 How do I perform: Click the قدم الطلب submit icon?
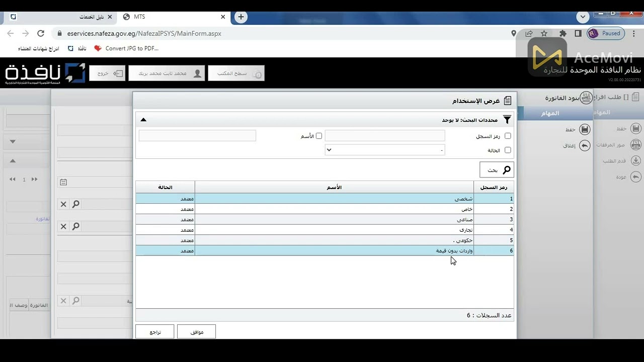636,160
